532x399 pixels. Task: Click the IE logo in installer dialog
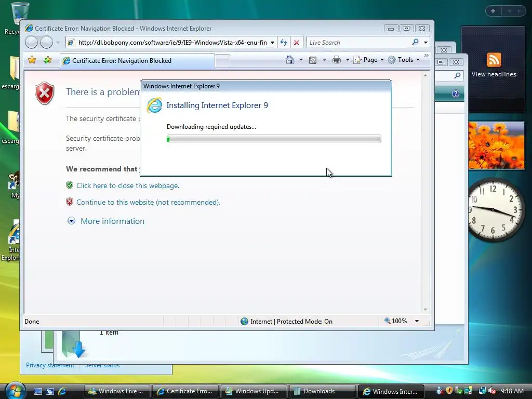pos(154,105)
